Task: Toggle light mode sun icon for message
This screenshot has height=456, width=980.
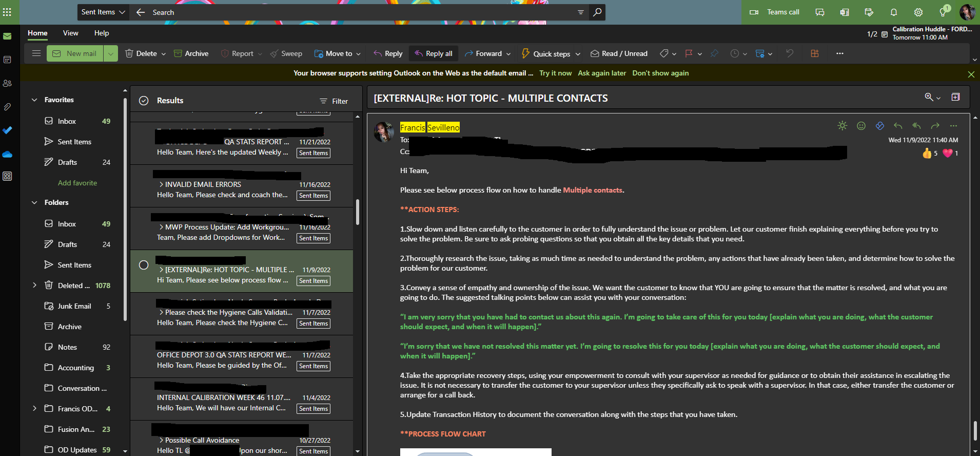Action: click(x=842, y=126)
